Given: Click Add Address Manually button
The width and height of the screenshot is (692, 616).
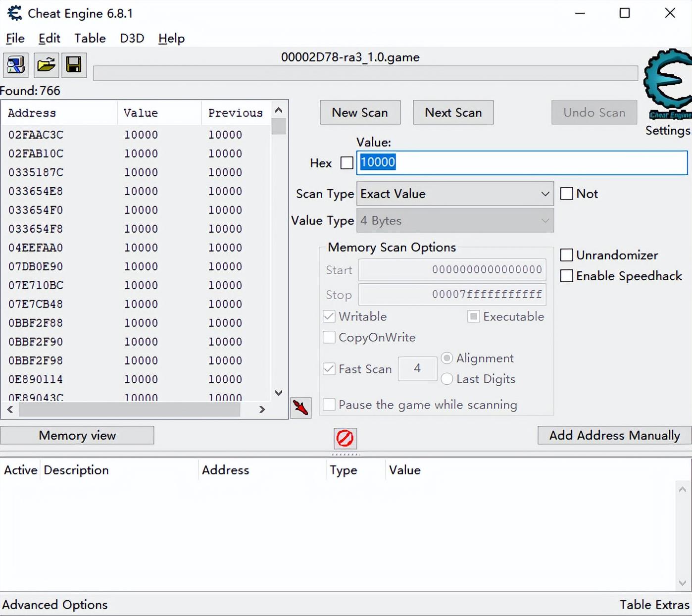Looking at the screenshot, I should click(614, 435).
